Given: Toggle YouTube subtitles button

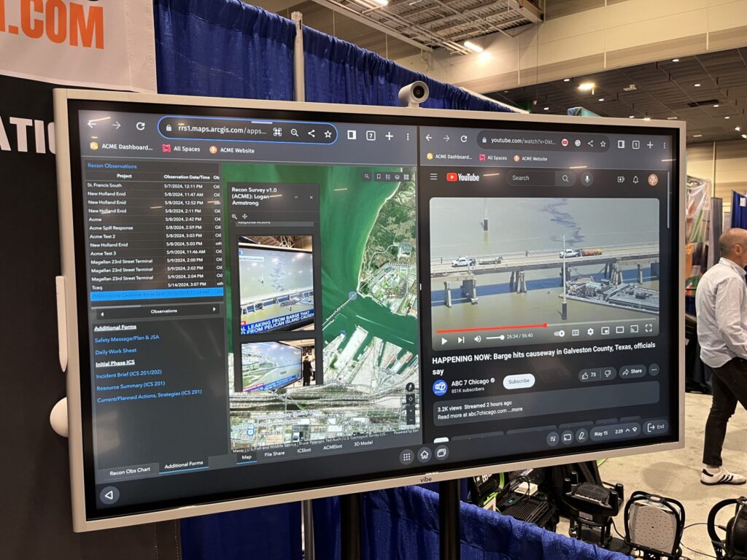Looking at the screenshot, I should click(576, 332).
